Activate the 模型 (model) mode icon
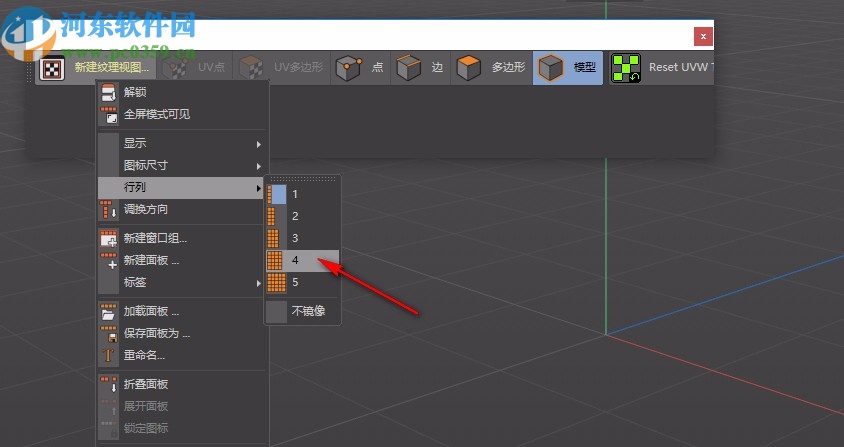Image resolution: width=844 pixels, height=447 pixels. point(551,68)
